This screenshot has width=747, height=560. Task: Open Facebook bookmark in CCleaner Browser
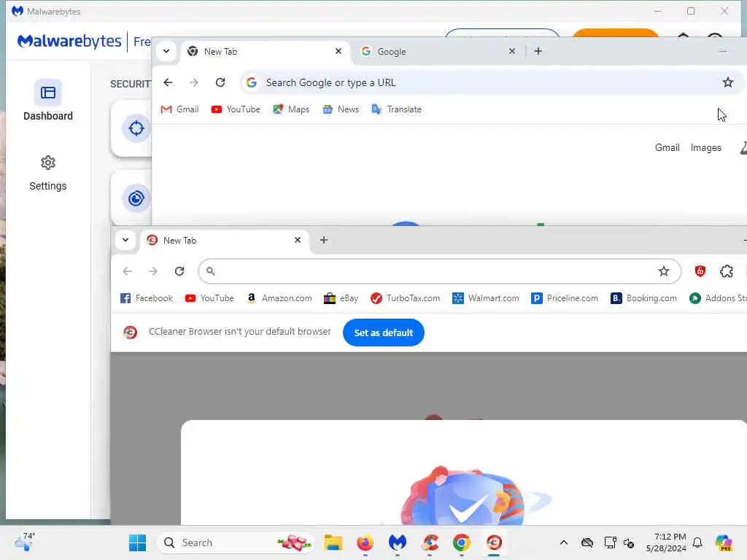(x=146, y=298)
